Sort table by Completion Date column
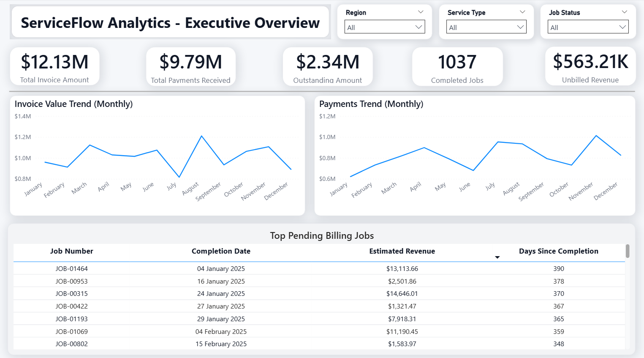The height and width of the screenshot is (358, 644). click(x=221, y=251)
